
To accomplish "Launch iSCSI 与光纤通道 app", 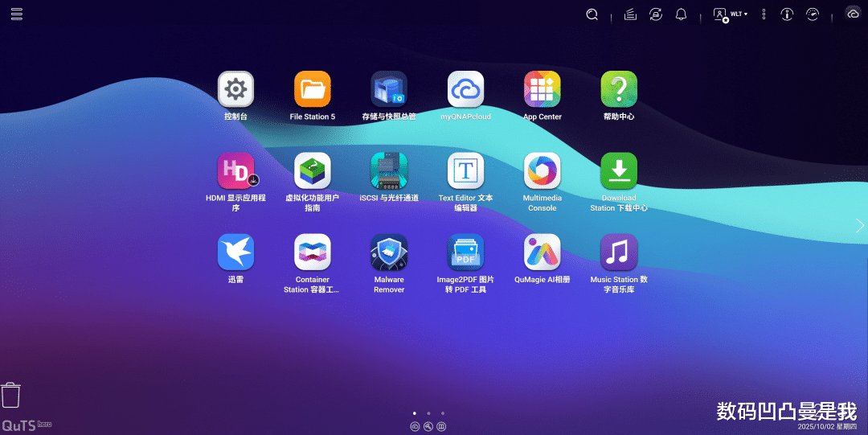I will point(389,170).
